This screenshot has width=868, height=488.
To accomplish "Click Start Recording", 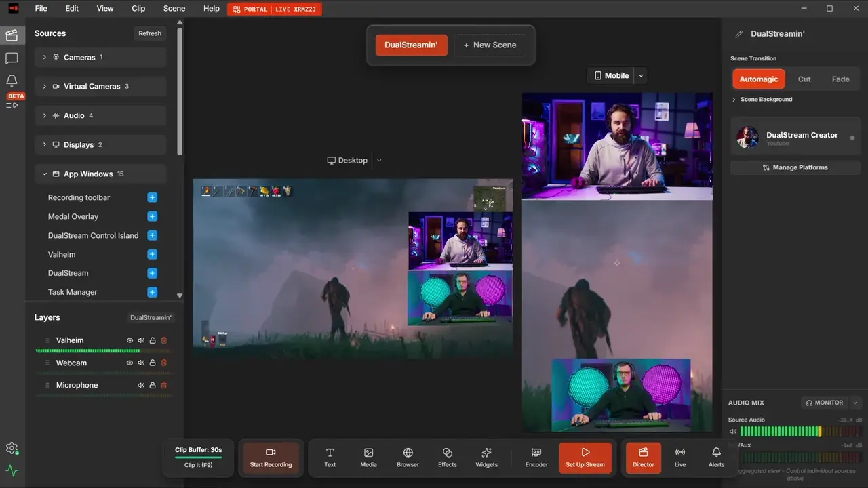I will click(x=271, y=457).
